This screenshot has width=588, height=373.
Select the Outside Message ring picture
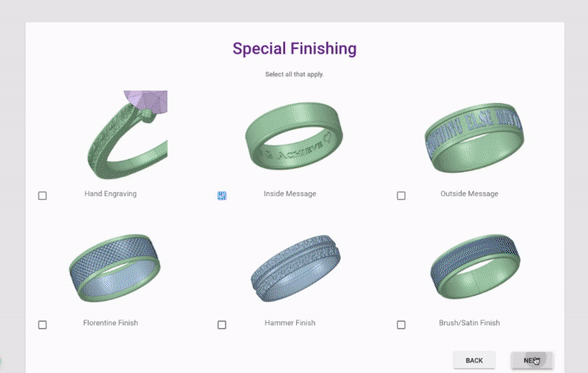[x=474, y=138]
